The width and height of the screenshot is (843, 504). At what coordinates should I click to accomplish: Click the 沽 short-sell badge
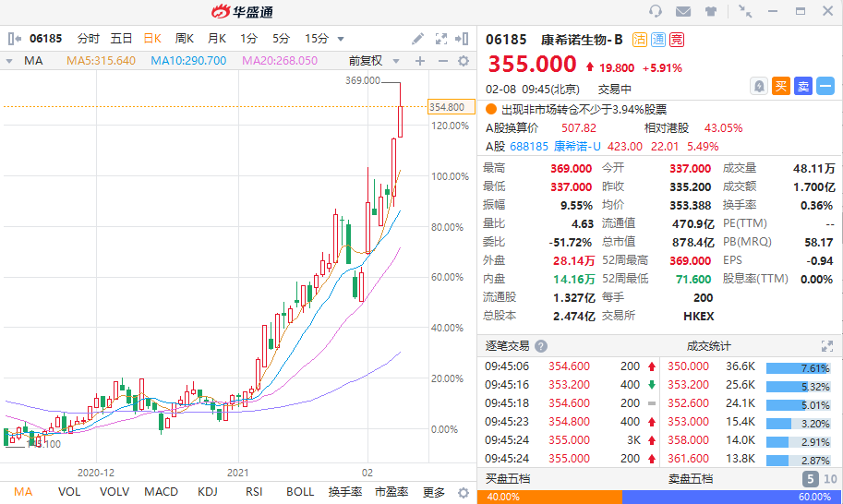point(639,39)
